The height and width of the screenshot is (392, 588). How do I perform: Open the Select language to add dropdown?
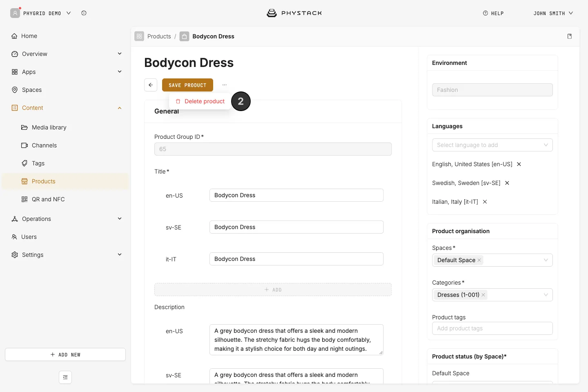pos(492,145)
